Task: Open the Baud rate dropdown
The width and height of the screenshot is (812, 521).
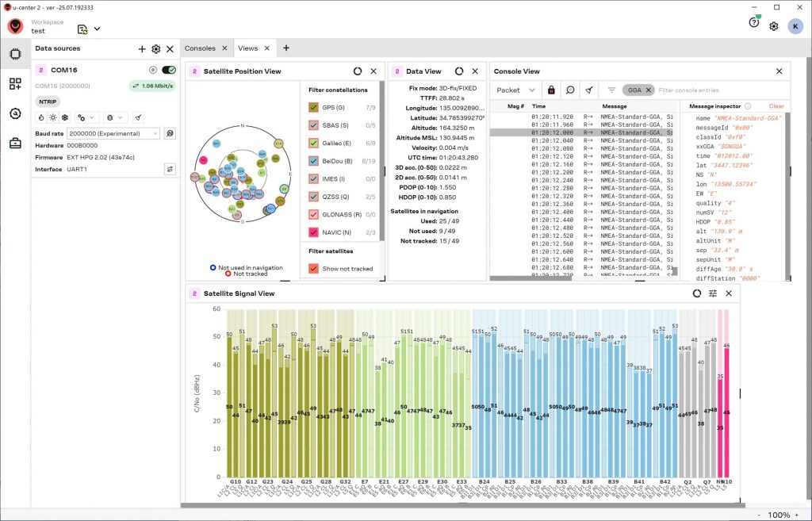Action: click(x=114, y=133)
